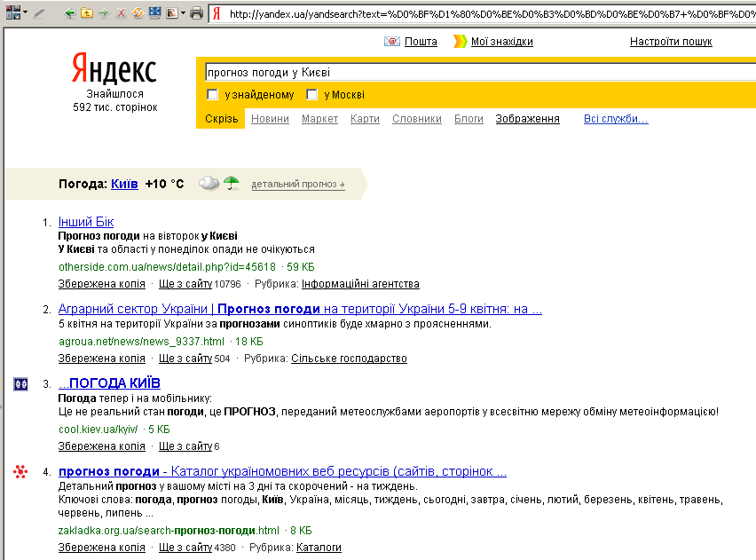Click the search query input field
The height and width of the screenshot is (560, 756).
click(480, 73)
